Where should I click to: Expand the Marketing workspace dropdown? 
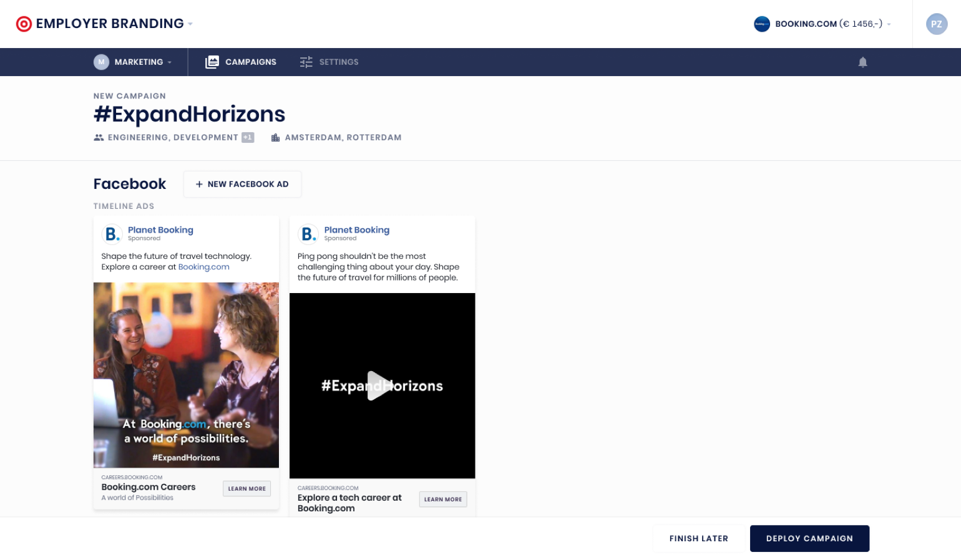(x=169, y=62)
